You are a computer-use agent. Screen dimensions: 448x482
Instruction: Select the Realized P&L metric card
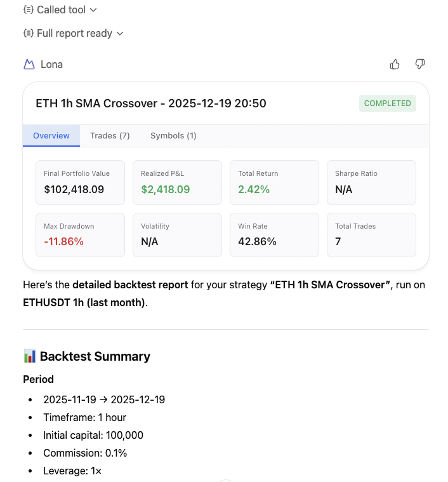tap(177, 182)
